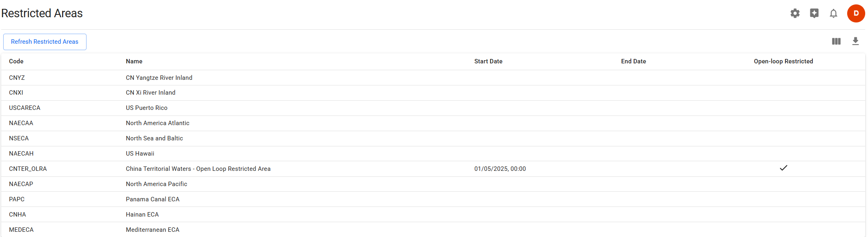Open the column chooser icon
This screenshot has height=237, width=868.
coord(836,41)
